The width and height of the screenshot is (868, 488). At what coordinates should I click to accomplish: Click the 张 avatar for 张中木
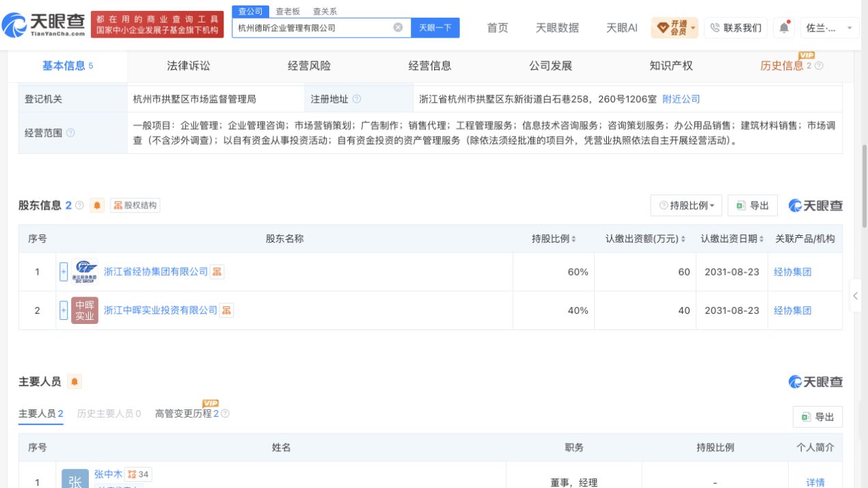pyautogui.click(x=75, y=478)
